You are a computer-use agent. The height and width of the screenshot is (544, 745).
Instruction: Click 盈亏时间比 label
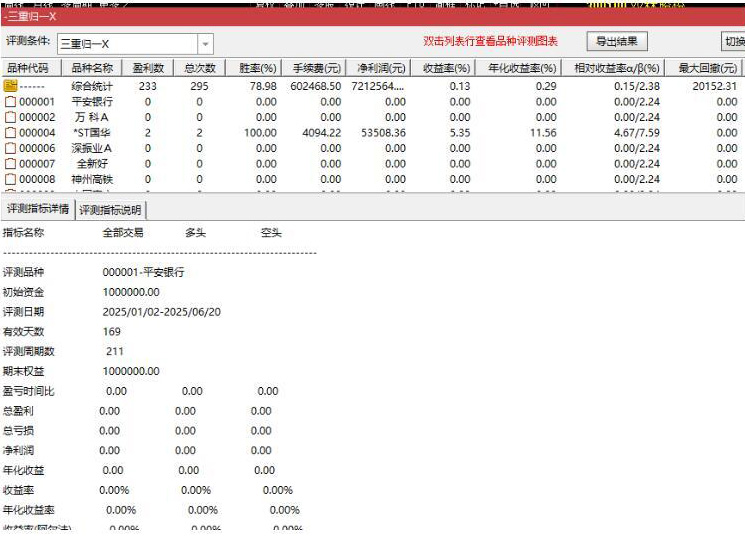point(29,391)
